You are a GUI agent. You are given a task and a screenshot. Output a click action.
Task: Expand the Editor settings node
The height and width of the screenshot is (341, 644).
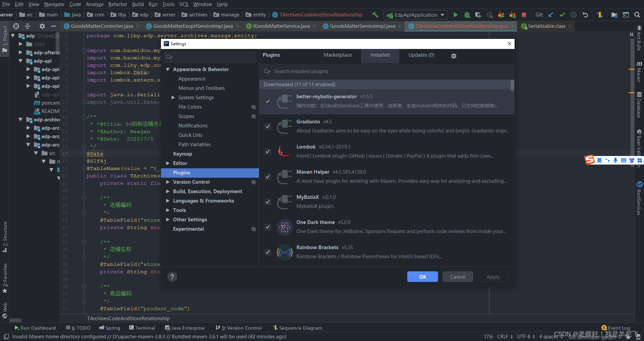[x=168, y=163]
